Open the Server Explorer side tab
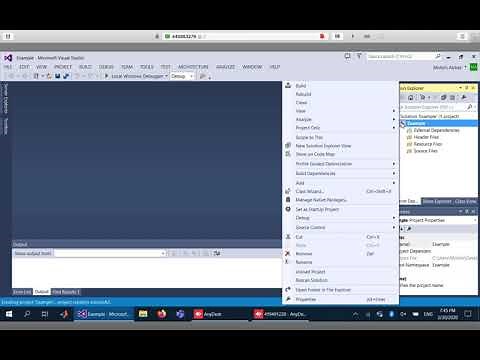 5,98
